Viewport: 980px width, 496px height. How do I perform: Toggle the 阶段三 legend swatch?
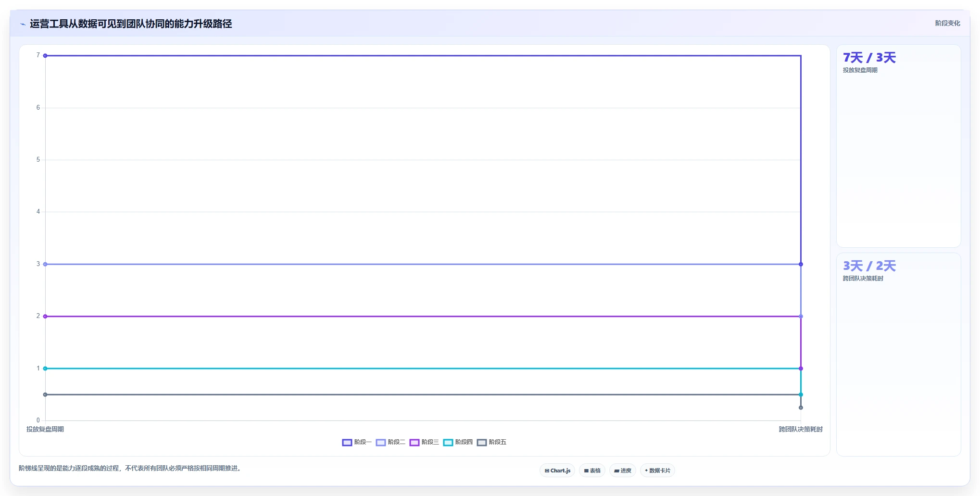pos(414,442)
